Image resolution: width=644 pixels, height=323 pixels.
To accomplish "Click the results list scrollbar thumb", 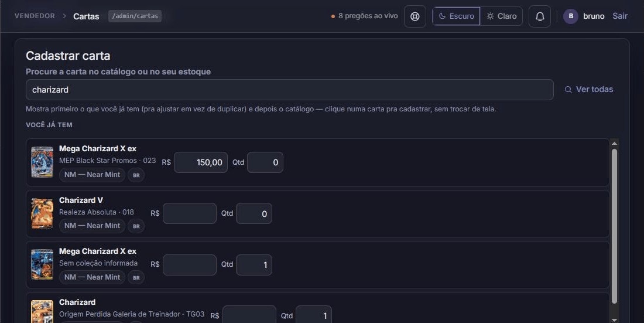I will [614, 226].
